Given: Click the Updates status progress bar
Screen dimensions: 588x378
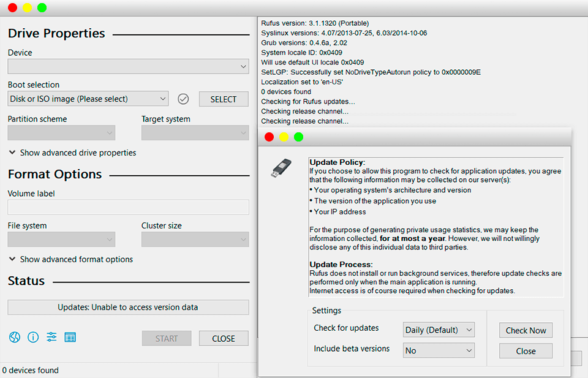Looking at the screenshot, I should [x=128, y=307].
